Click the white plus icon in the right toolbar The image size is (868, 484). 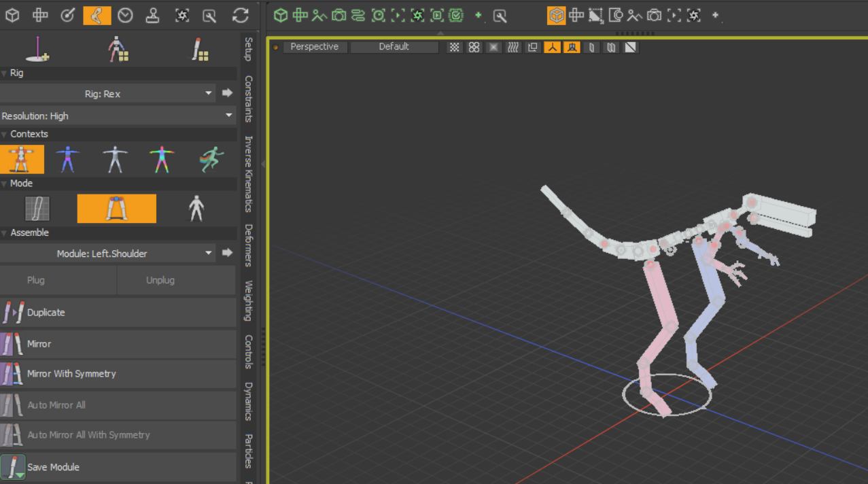(715, 15)
